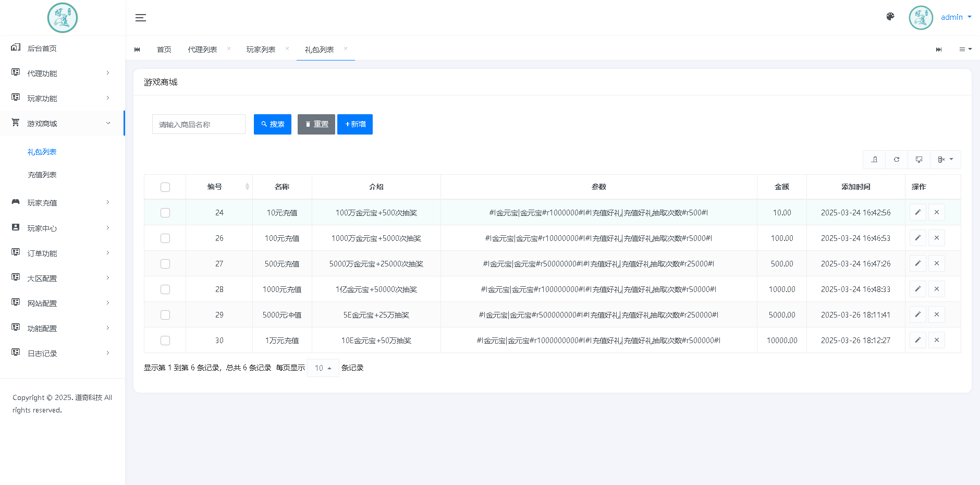
Task: Focus the 请输入商品名称 search field
Action: point(199,124)
